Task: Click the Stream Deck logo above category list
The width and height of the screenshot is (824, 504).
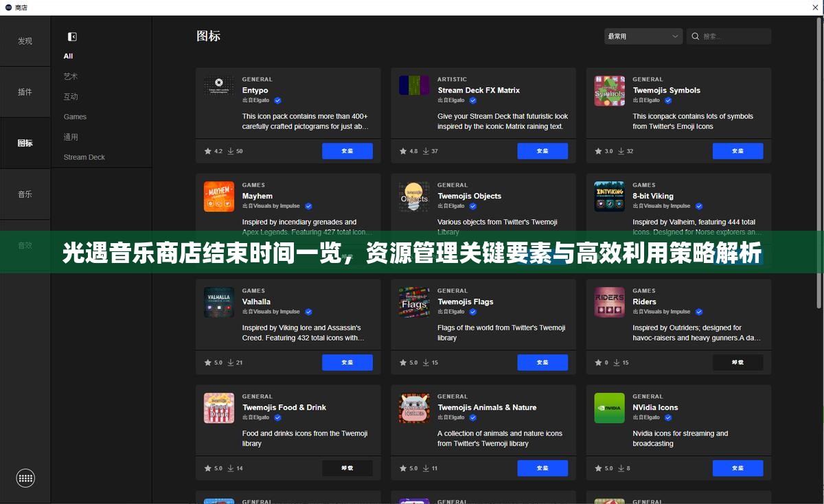Action: [x=71, y=36]
